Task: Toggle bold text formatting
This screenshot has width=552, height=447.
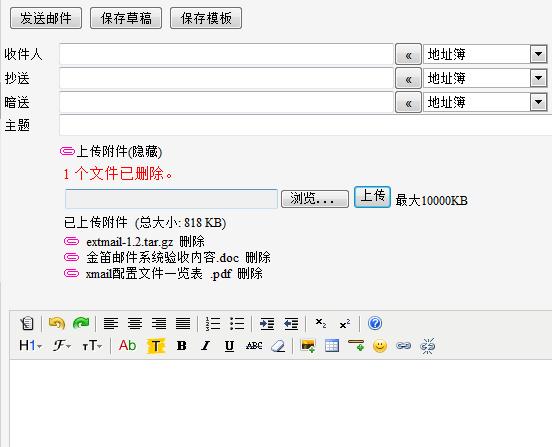Action: pyautogui.click(x=182, y=346)
